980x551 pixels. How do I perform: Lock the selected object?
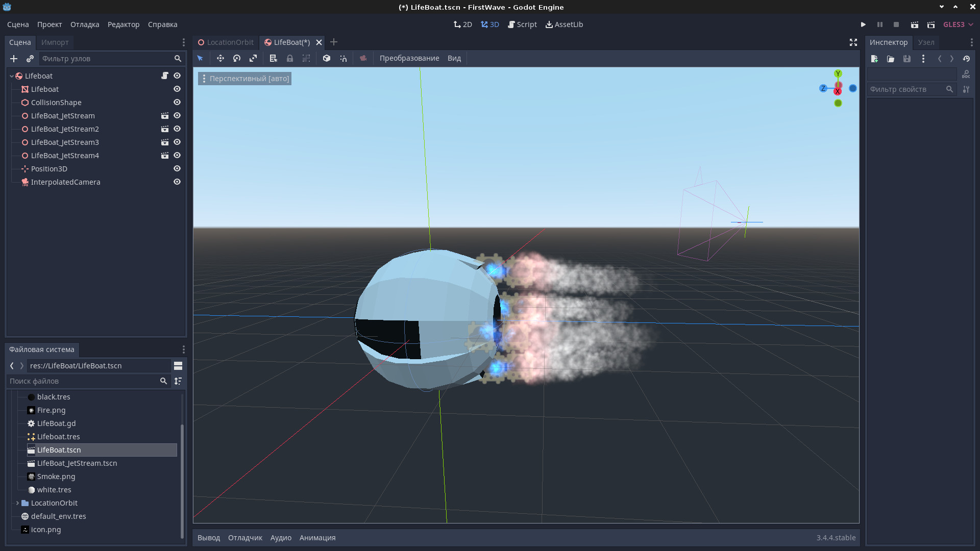point(290,59)
